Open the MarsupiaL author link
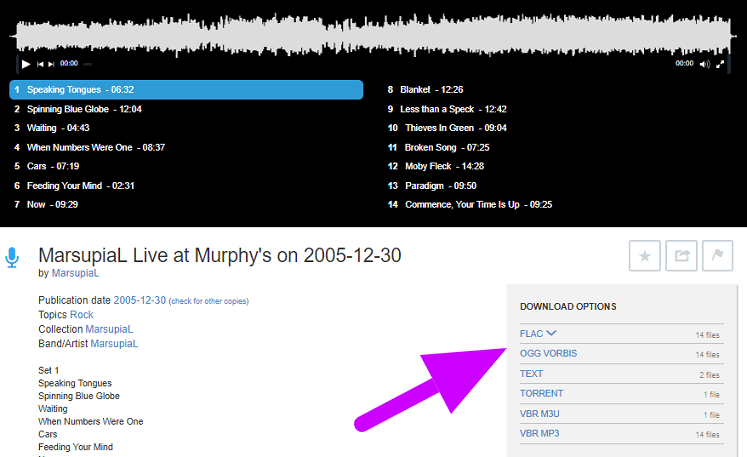 (x=75, y=273)
